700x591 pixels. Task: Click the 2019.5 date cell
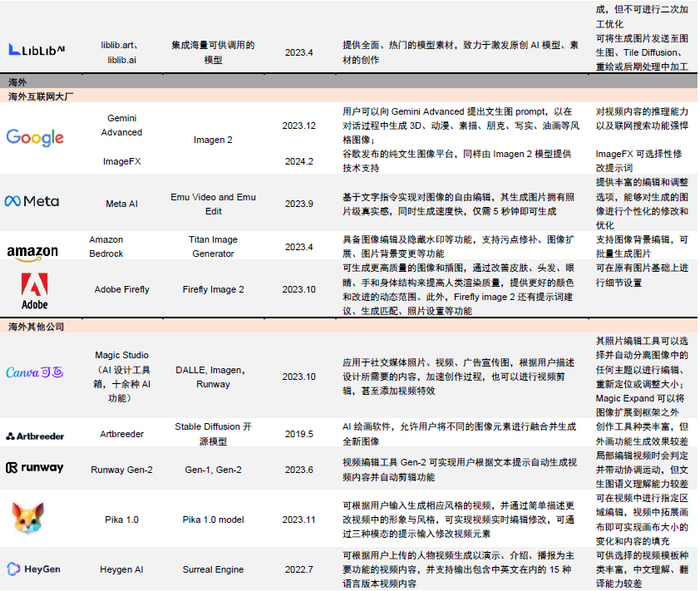tap(299, 434)
